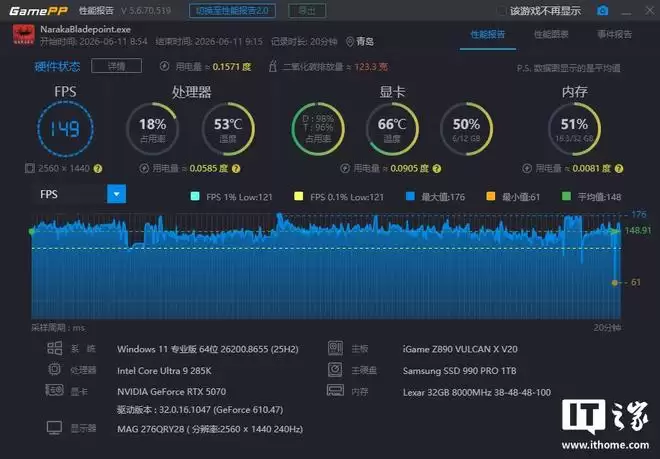Switch to the 性能报告 tab

pos(488,35)
